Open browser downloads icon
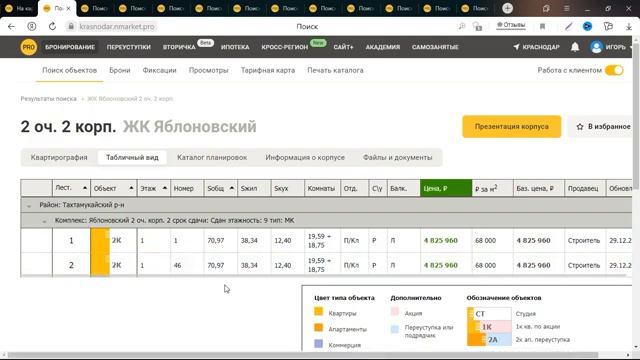 [629, 27]
